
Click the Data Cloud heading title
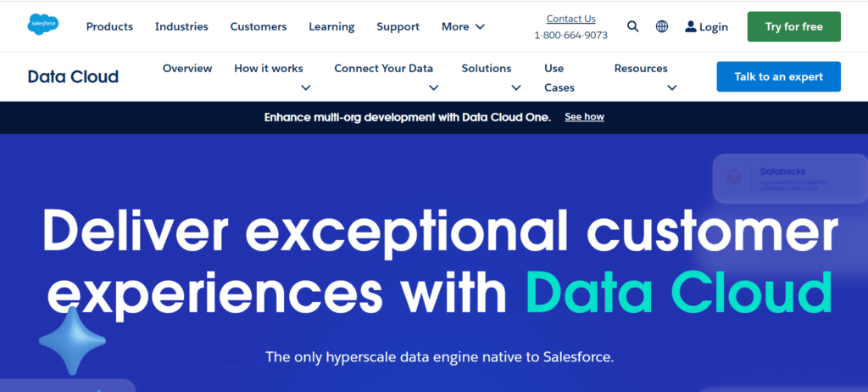tap(73, 77)
